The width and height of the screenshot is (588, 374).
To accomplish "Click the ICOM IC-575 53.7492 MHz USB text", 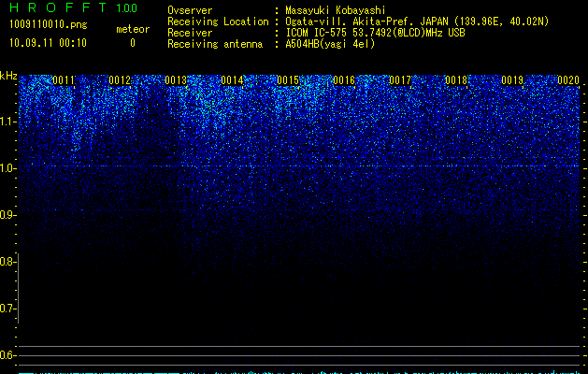I will pyautogui.click(x=375, y=33).
